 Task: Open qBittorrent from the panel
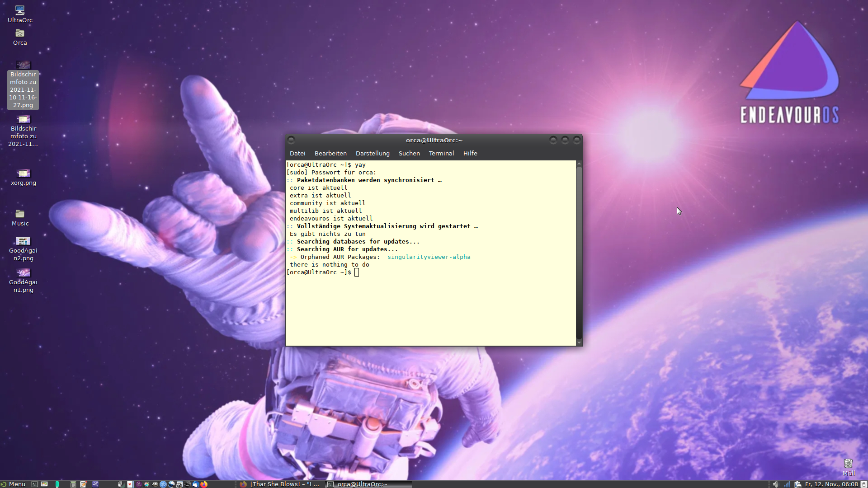click(x=163, y=484)
